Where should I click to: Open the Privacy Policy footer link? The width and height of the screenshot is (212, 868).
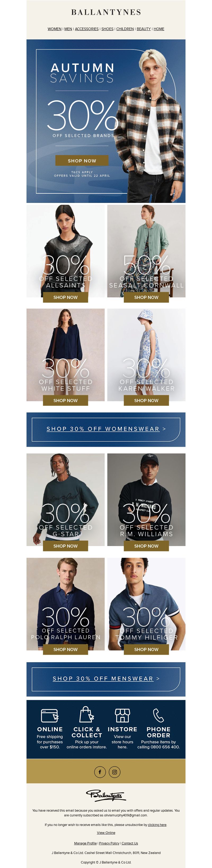point(109,843)
